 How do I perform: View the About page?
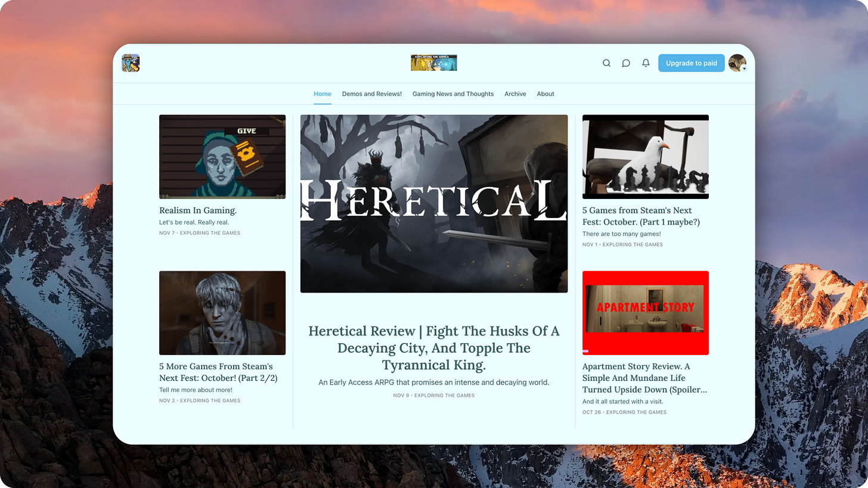tap(545, 94)
